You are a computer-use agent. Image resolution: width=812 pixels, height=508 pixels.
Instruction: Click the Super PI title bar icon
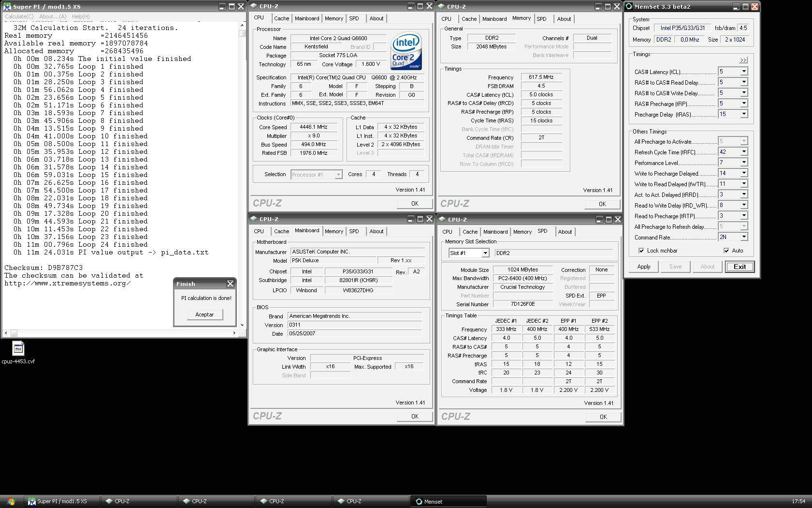tap(7, 7)
